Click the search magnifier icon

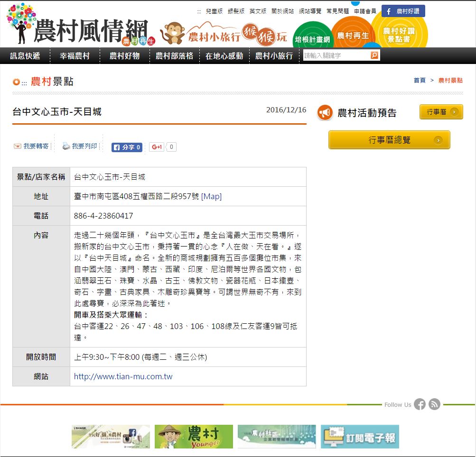pyautogui.click(x=374, y=55)
